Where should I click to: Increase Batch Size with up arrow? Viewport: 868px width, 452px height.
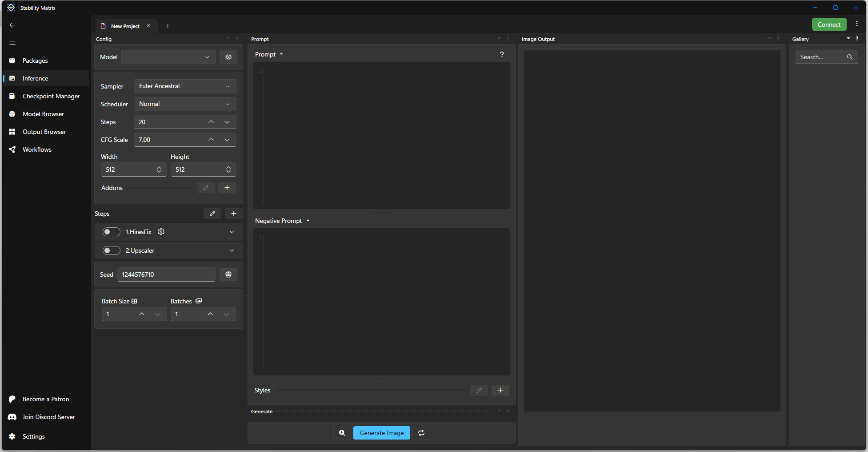tap(142, 314)
